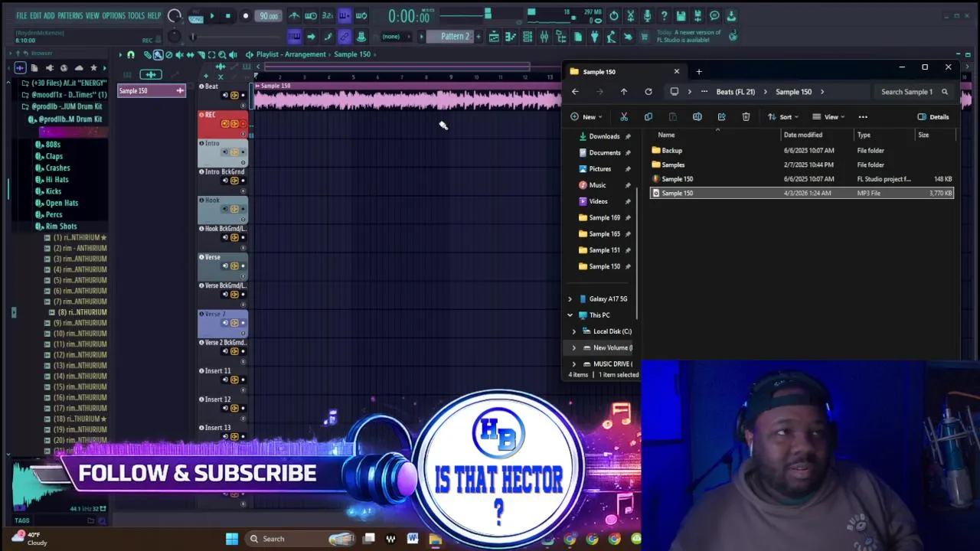This screenshot has height=551, width=980.
Task: Click the REC track header
Action: (x=223, y=123)
